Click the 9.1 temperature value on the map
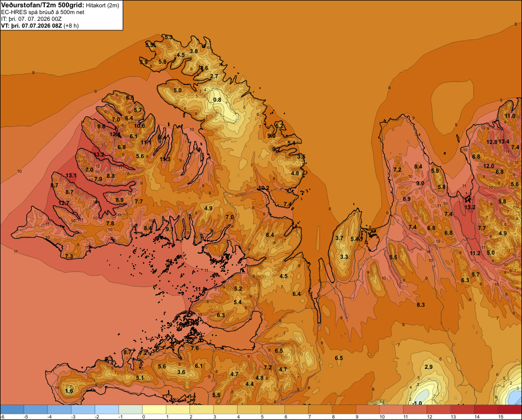Image resolution: width=522 pixels, height=420 pixels. click(170, 229)
